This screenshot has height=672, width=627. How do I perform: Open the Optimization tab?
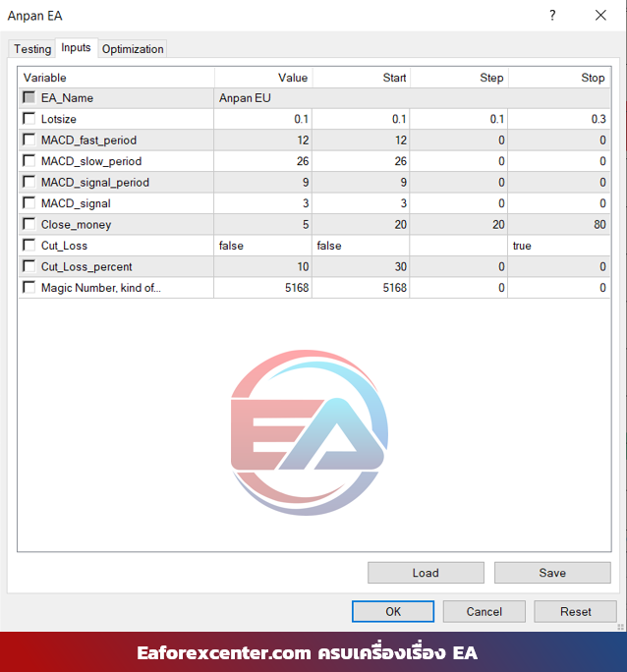[133, 49]
